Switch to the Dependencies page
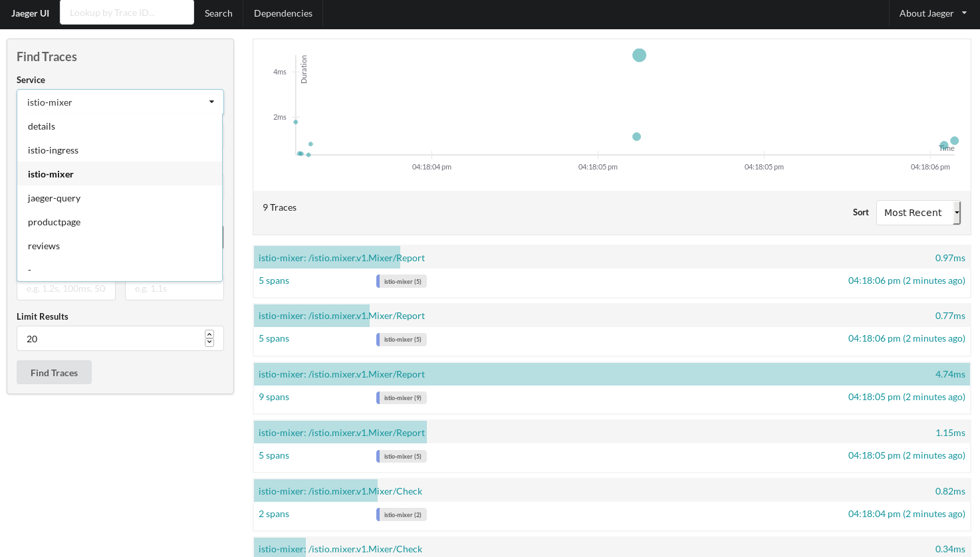Image resolution: width=980 pixels, height=557 pixels. [x=283, y=13]
